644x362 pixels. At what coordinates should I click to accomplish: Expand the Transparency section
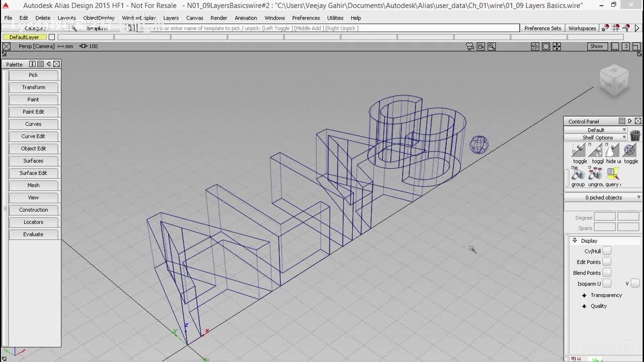click(606, 295)
